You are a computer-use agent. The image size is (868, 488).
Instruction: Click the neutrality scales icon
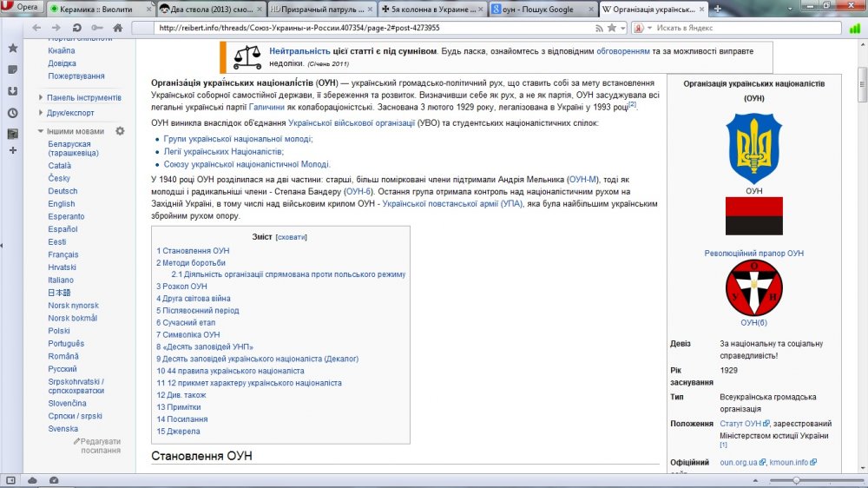pos(247,57)
